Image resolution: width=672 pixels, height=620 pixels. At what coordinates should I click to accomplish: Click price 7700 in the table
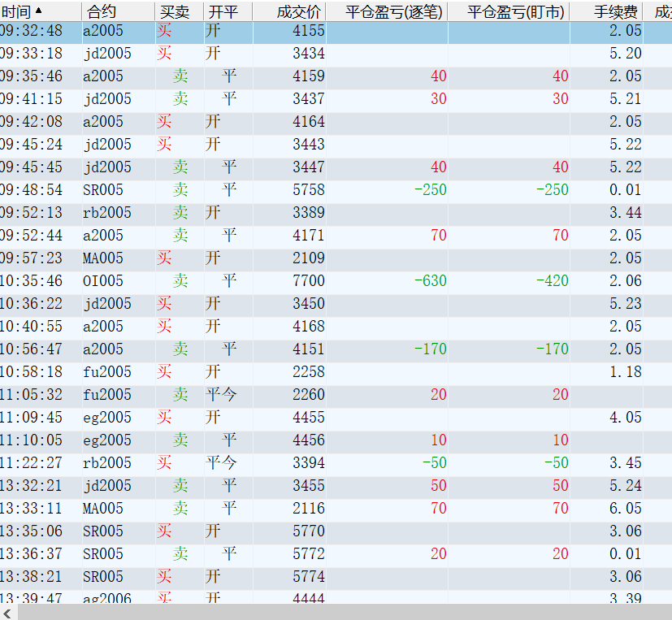tap(309, 280)
